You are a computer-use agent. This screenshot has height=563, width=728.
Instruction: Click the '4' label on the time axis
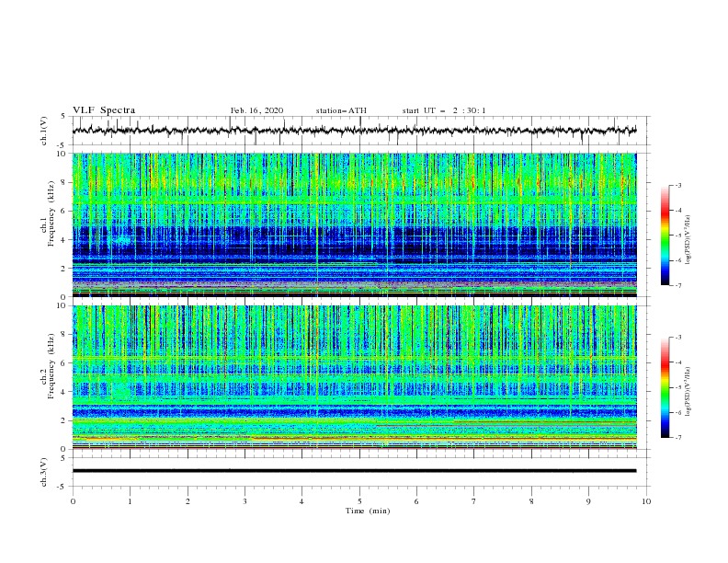(302, 501)
